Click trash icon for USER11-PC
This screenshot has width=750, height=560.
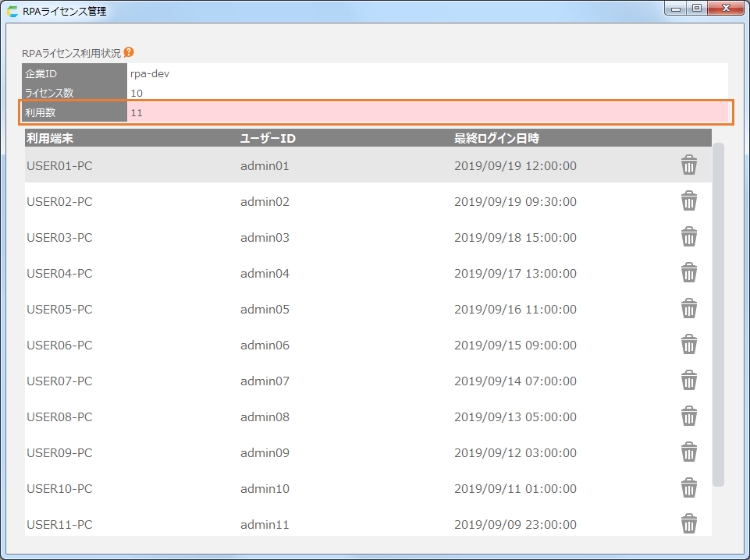pyautogui.click(x=688, y=523)
